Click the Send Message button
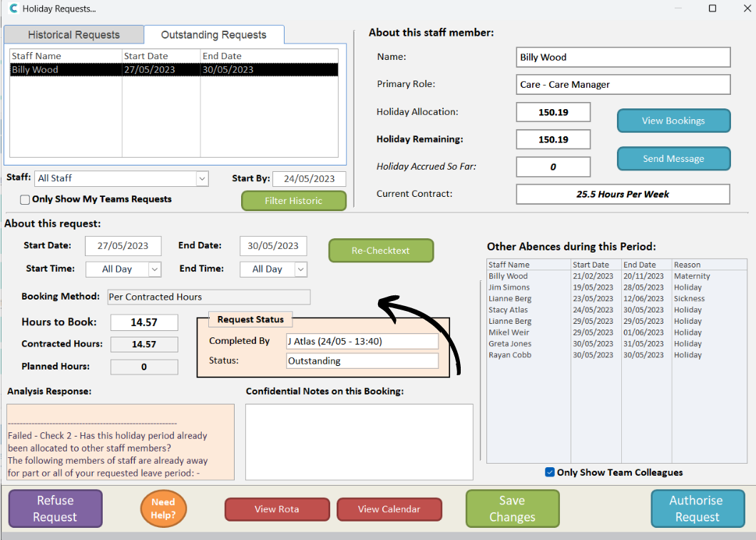The image size is (756, 540). pos(673,158)
